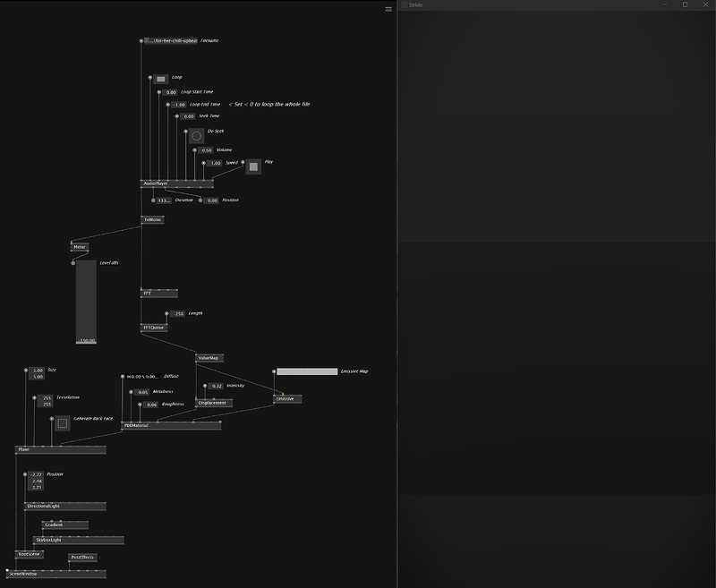Select the FFTQueue node
Screen dimensions: 716x588
[x=154, y=328]
